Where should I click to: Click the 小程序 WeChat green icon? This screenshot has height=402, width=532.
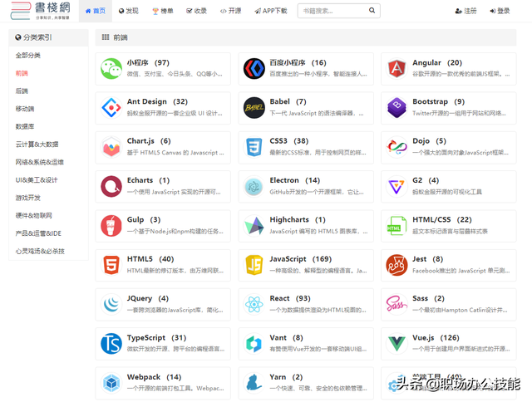pyautogui.click(x=111, y=68)
